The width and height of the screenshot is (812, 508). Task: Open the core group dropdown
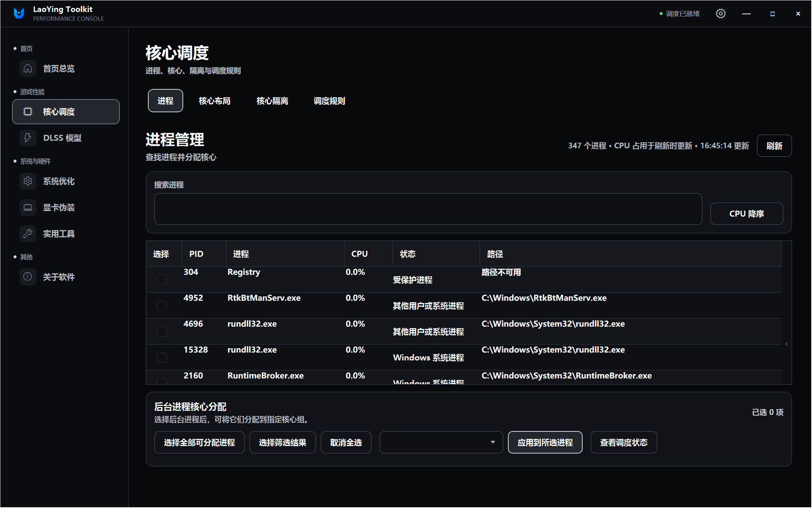click(441, 442)
